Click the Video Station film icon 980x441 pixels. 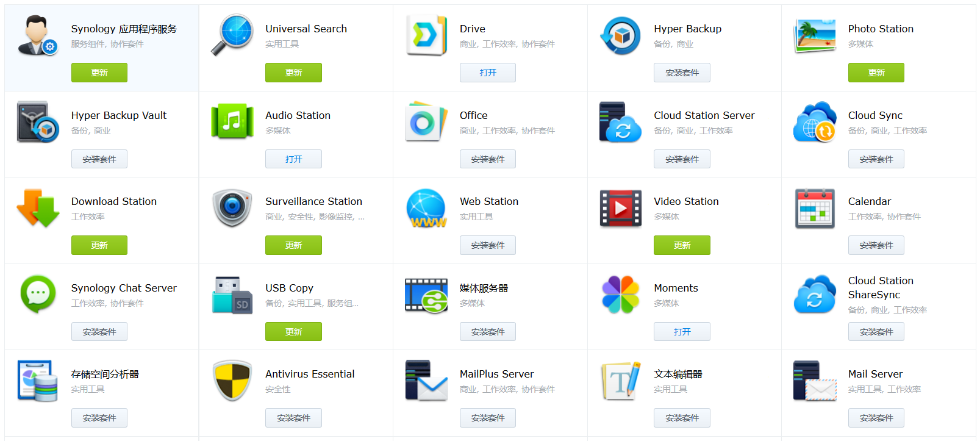620,208
